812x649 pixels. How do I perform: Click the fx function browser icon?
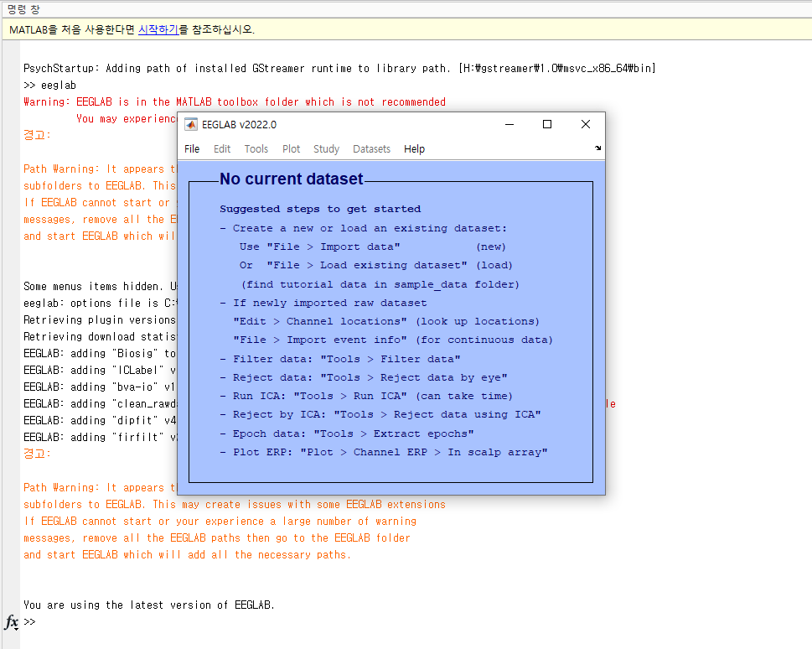pyautogui.click(x=12, y=621)
